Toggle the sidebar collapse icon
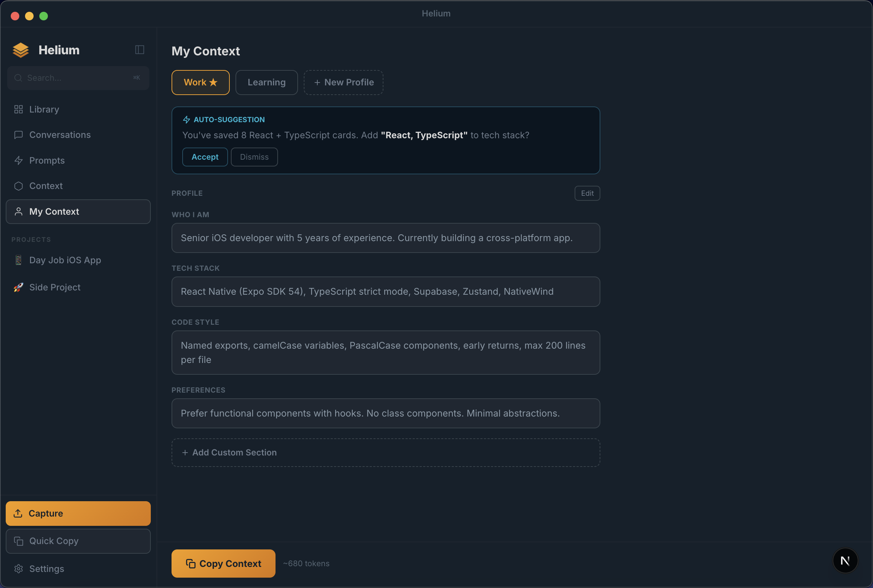The width and height of the screenshot is (873, 588). pyautogui.click(x=139, y=50)
